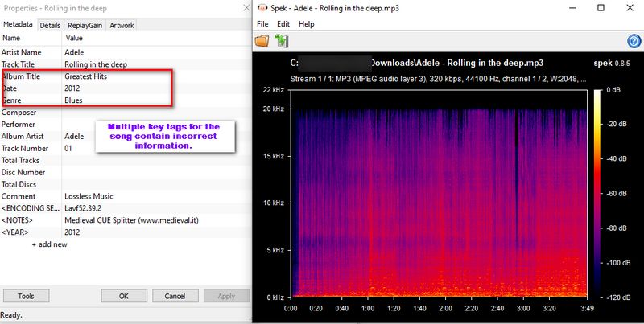
Task: Close the Properties dialog
Action: coord(246,8)
